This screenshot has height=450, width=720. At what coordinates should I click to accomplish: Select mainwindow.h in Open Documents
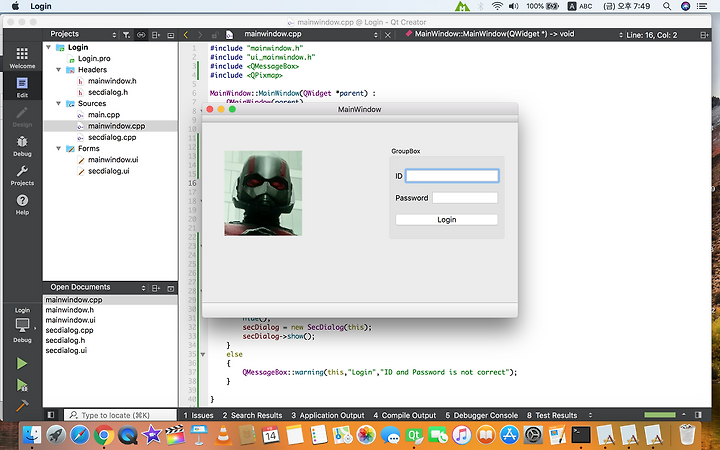click(69, 310)
